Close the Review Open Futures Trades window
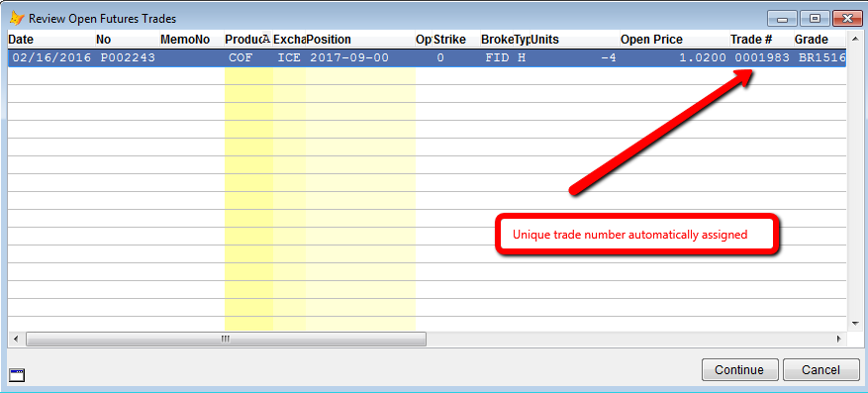 point(847,19)
